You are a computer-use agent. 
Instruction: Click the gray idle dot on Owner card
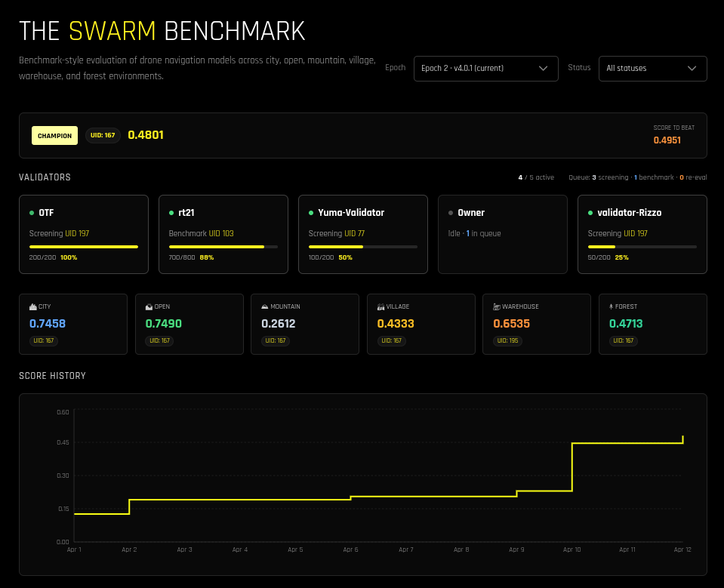(x=449, y=212)
